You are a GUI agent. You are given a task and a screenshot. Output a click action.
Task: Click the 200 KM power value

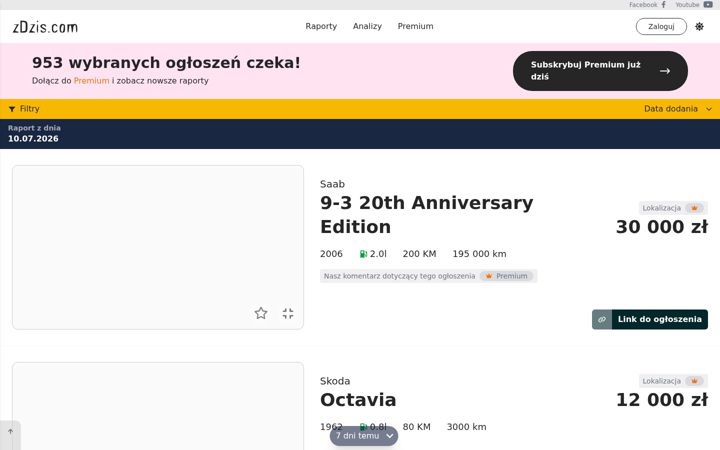[x=419, y=254]
